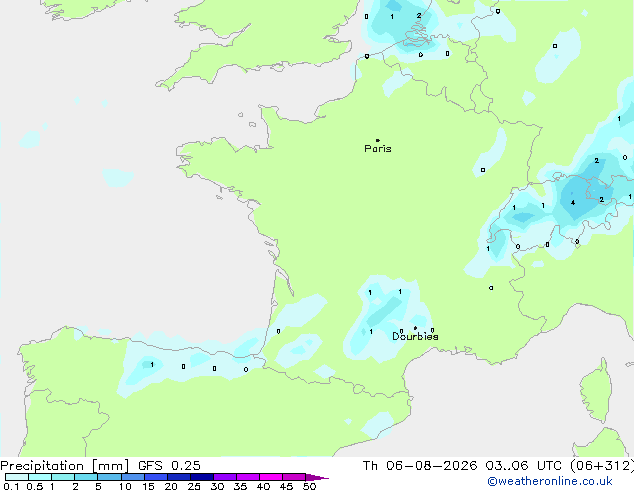Click the GFS 0.25 model label
The width and height of the screenshot is (634, 490).
[x=169, y=466]
